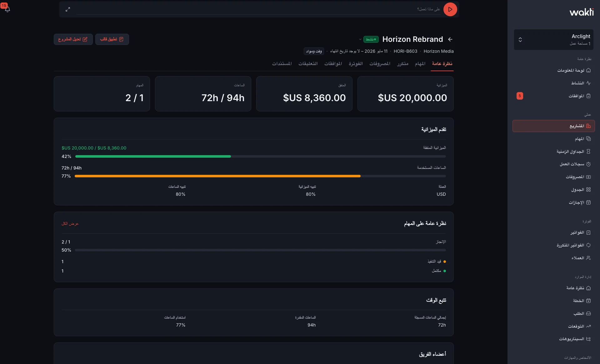Viewport: 600px width, 364px height.
Task: Click the $US 8,360.00 spent card
Action: 304,94
